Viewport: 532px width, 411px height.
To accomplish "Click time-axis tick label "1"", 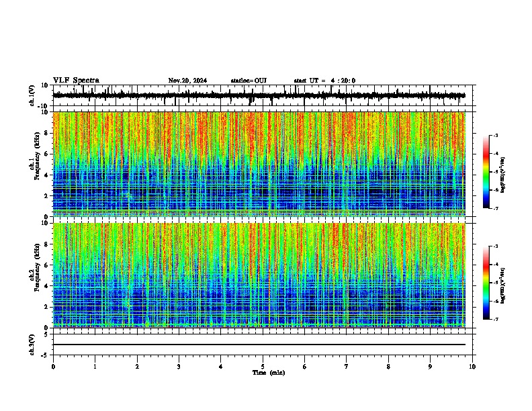I will (95, 367).
